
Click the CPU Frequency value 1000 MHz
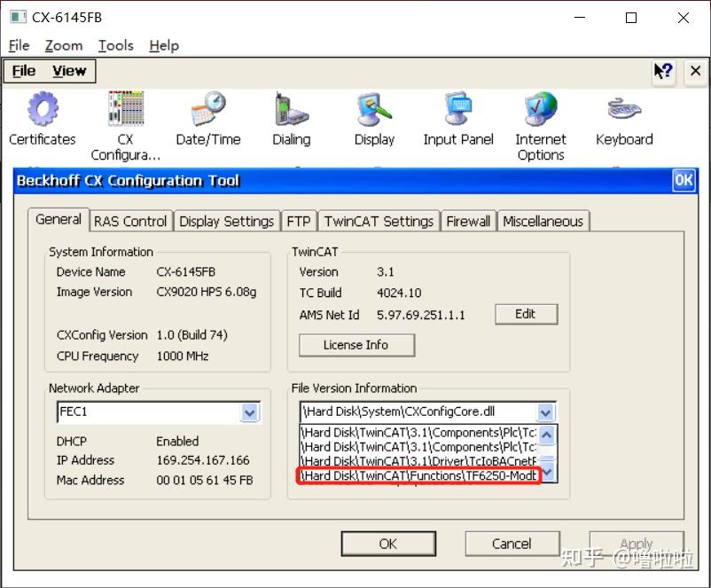pyautogui.click(x=183, y=357)
